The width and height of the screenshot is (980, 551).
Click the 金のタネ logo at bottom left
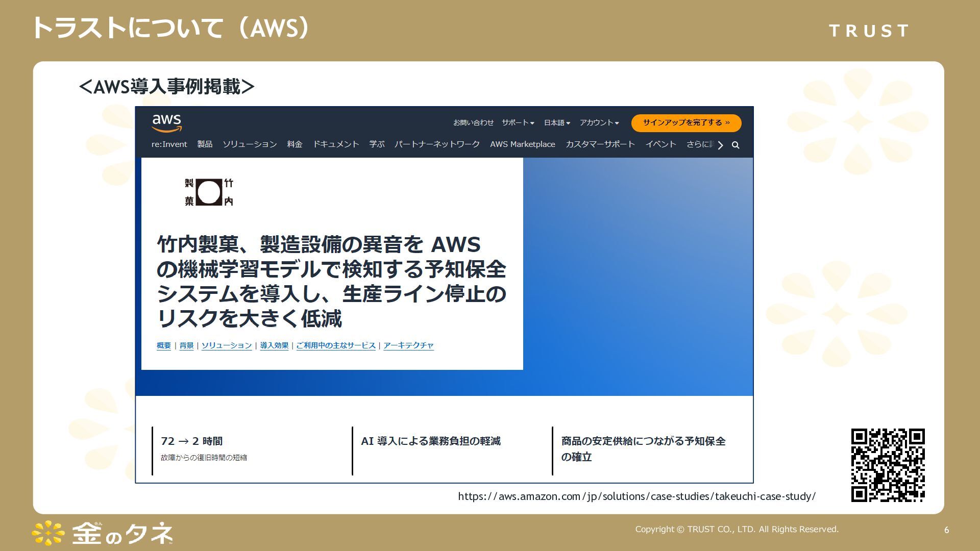(103, 533)
